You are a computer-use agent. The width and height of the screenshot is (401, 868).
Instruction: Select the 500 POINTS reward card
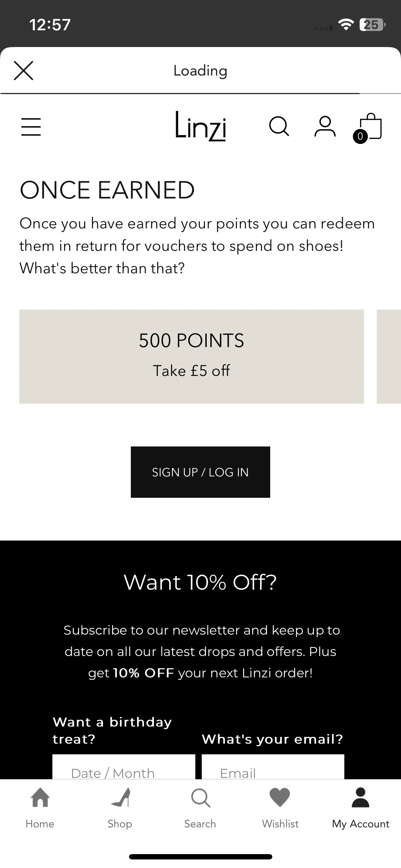[x=191, y=356]
